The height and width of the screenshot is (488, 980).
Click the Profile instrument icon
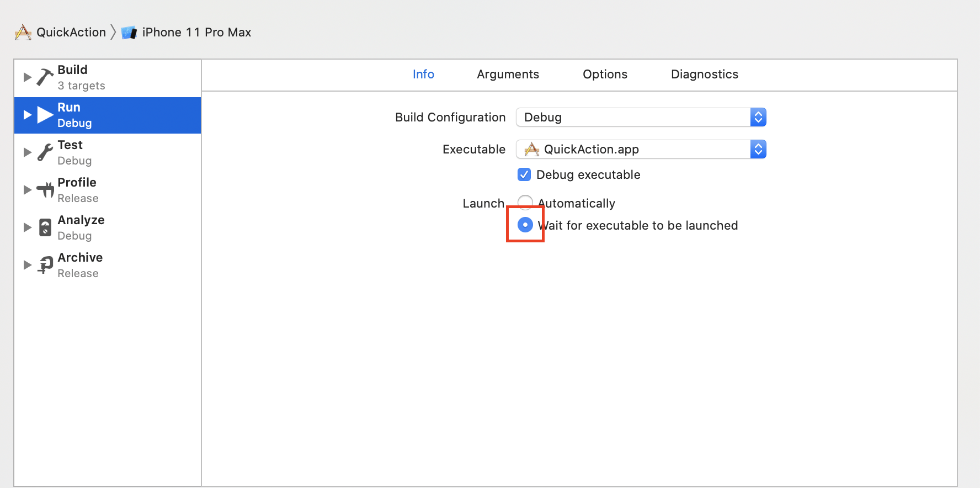pyautogui.click(x=45, y=190)
